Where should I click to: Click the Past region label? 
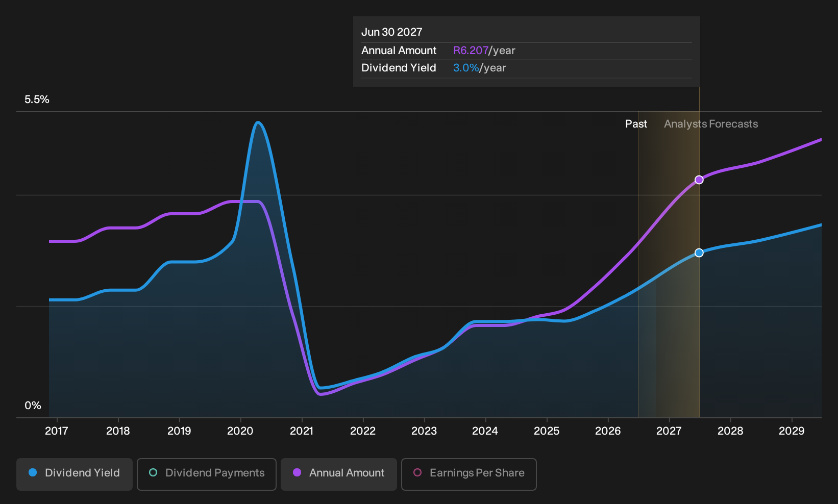click(636, 124)
